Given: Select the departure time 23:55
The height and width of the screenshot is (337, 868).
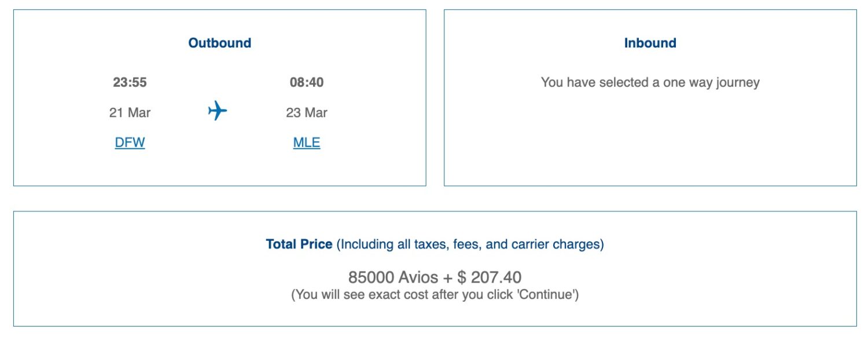Looking at the screenshot, I should (x=130, y=82).
